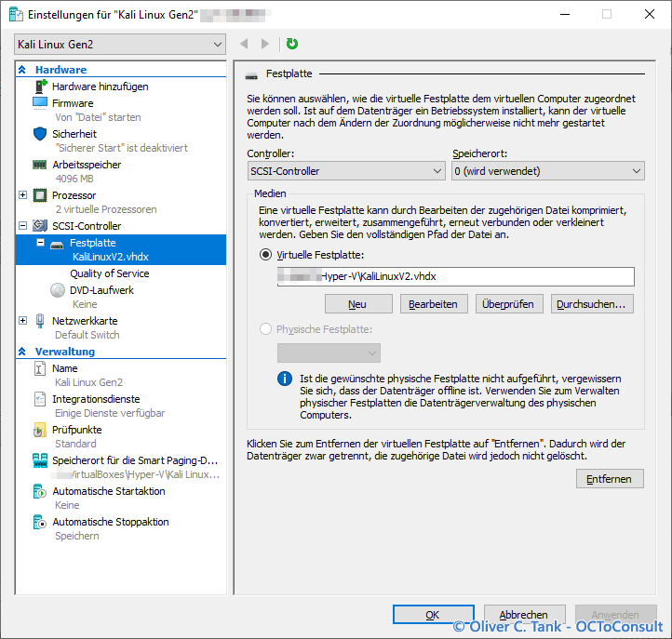Click the virtual disk path text field
672x639 pixels.
(x=455, y=276)
